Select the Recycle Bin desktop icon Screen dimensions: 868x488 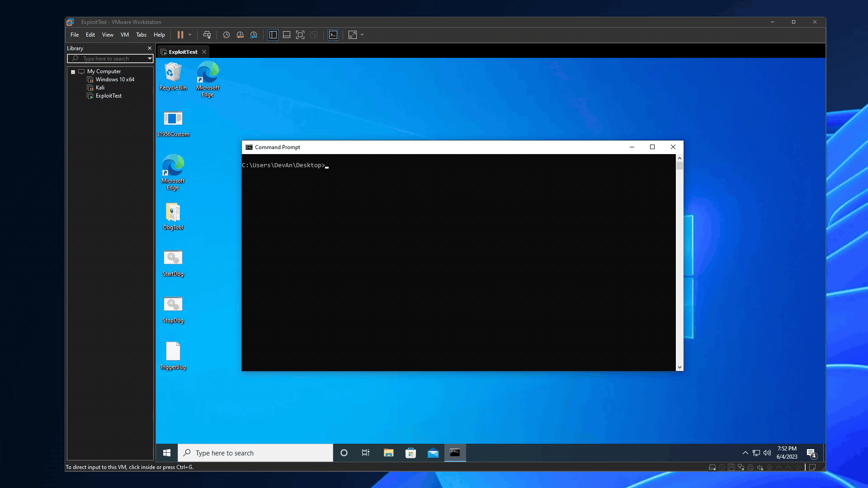(173, 76)
